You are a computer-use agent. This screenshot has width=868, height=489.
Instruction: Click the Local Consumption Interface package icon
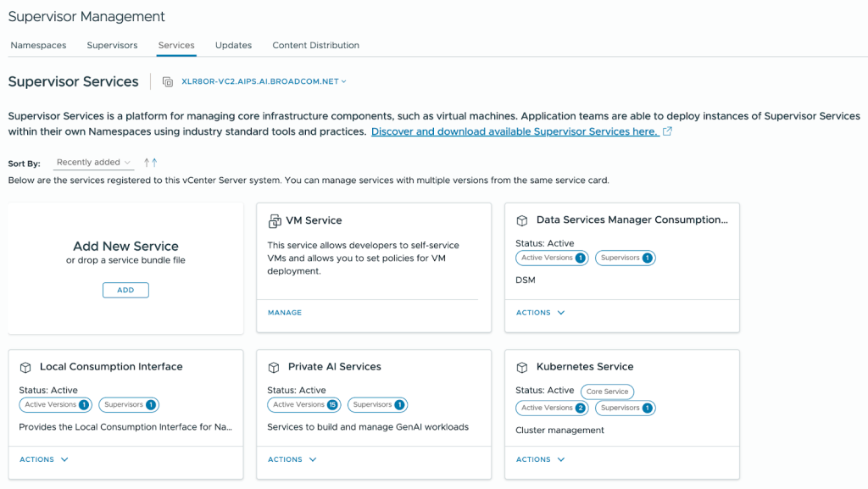pyautogui.click(x=25, y=367)
